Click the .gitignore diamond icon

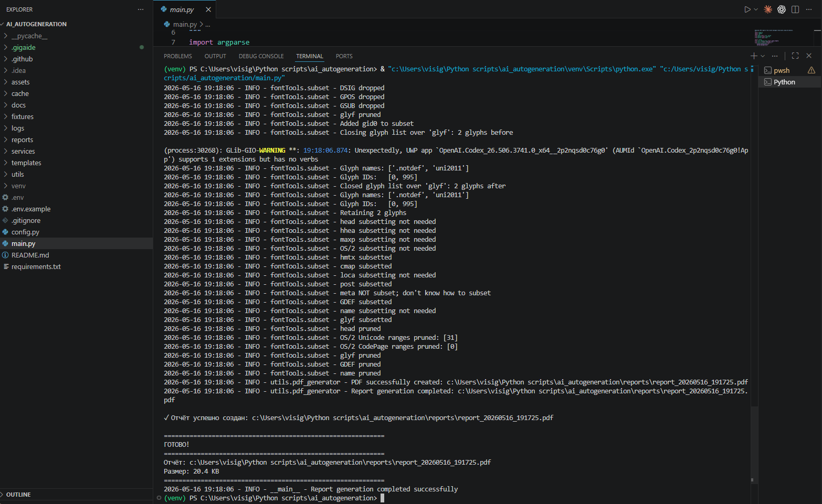[5, 220]
